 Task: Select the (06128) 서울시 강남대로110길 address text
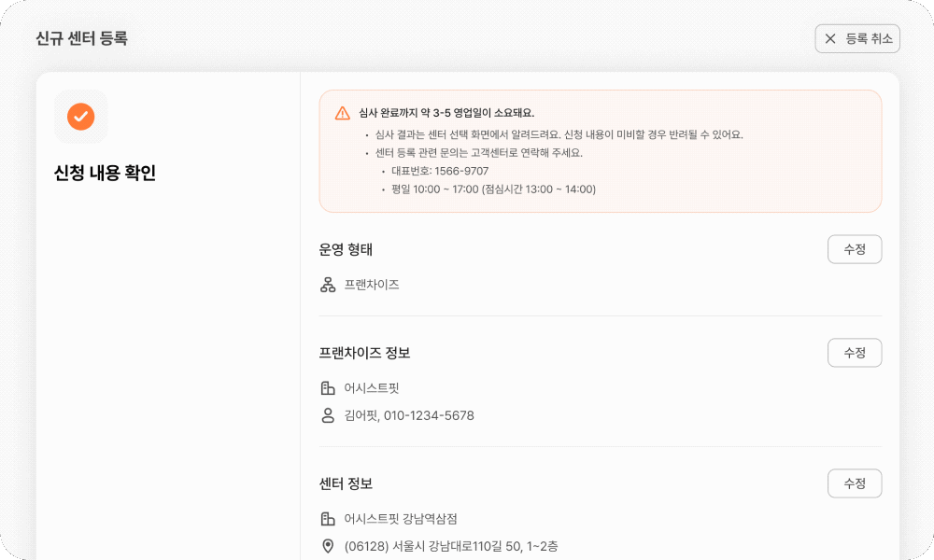click(x=451, y=546)
